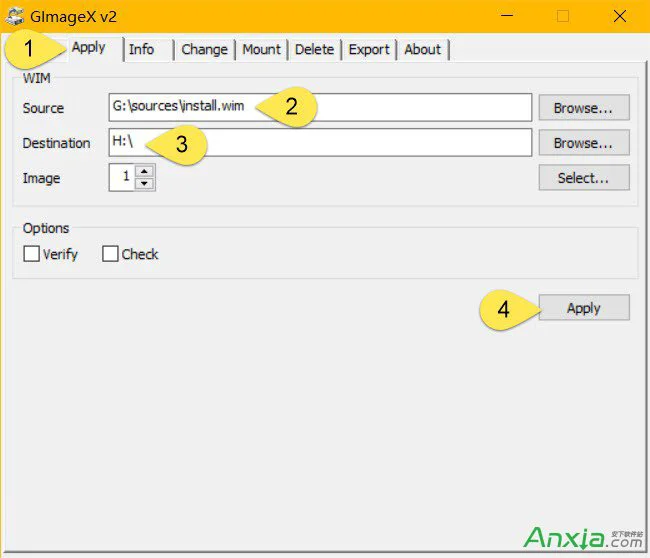The height and width of the screenshot is (558, 650).
Task: Browse for the Source WIM file
Action: [x=584, y=107]
